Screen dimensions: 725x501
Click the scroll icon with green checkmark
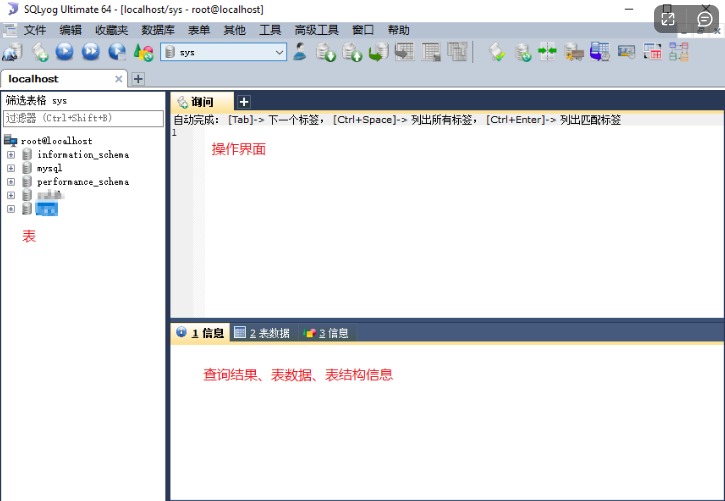point(497,52)
